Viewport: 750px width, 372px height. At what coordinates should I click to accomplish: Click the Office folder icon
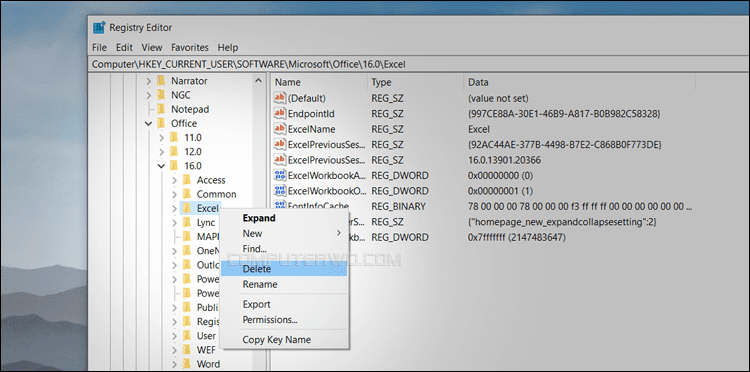161,123
